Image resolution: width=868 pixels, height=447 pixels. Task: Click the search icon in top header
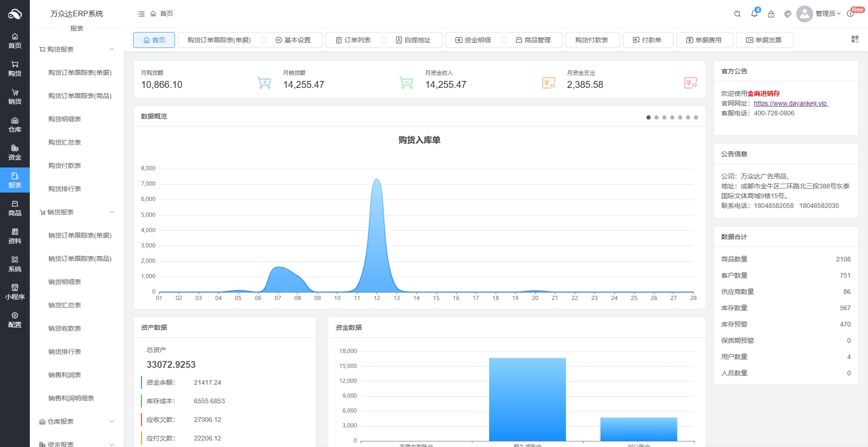pos(737,14)
